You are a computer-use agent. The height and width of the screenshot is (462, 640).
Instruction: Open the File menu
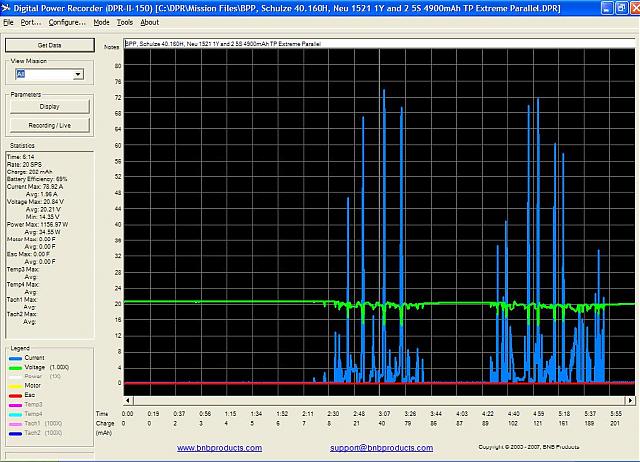tap(9, 21)
